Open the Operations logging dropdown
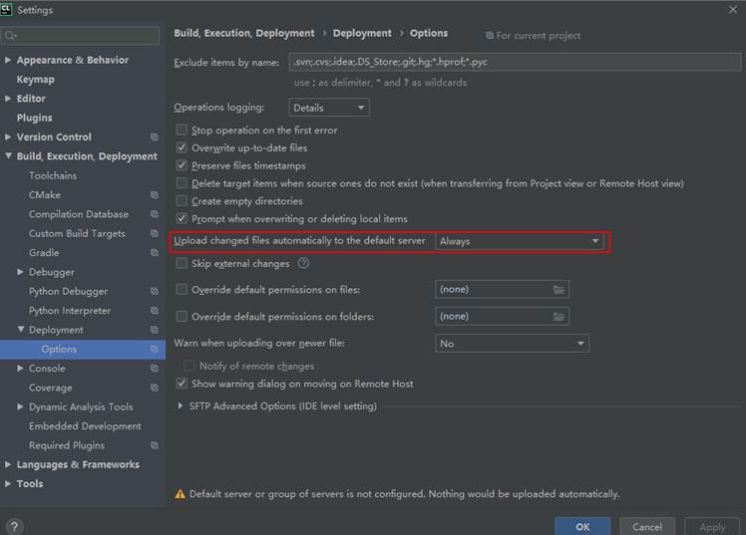This screenshot has width=746, height=535. [x=329, y=107]
